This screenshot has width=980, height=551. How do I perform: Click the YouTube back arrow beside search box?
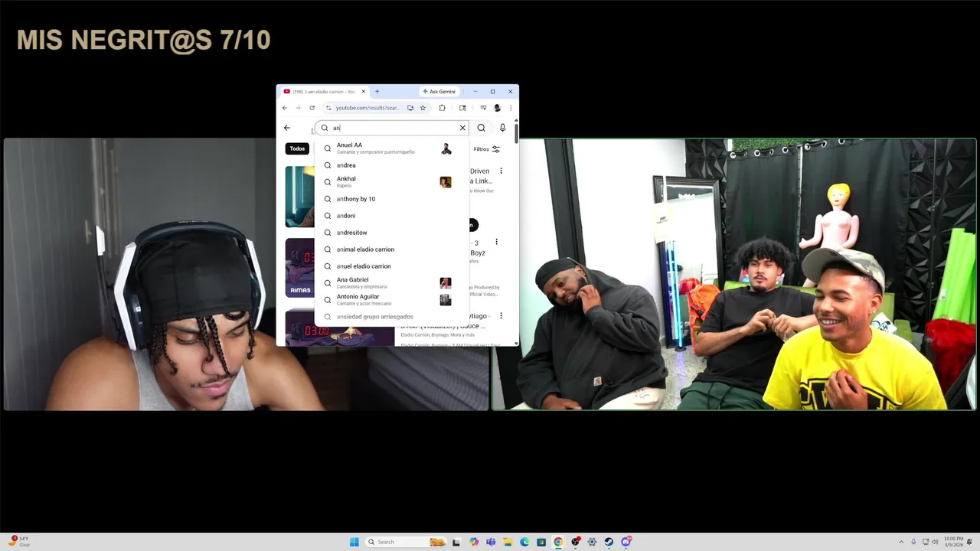(287, 128)
